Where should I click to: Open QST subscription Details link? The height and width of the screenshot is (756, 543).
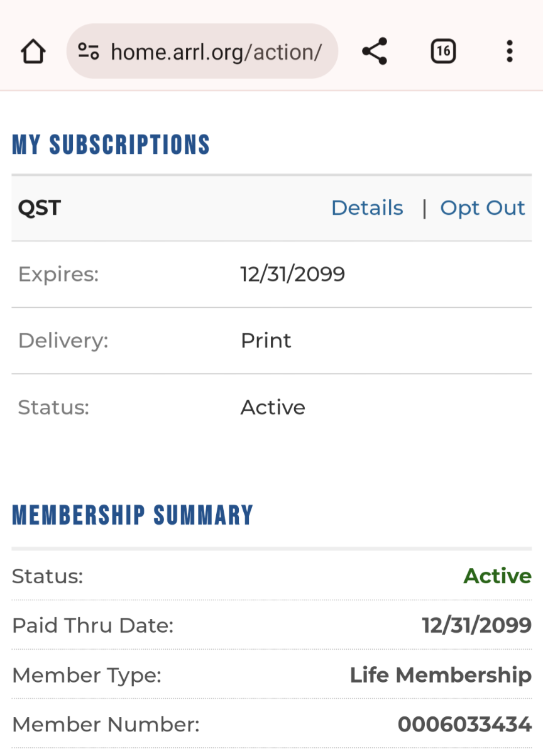click(367, 208)
